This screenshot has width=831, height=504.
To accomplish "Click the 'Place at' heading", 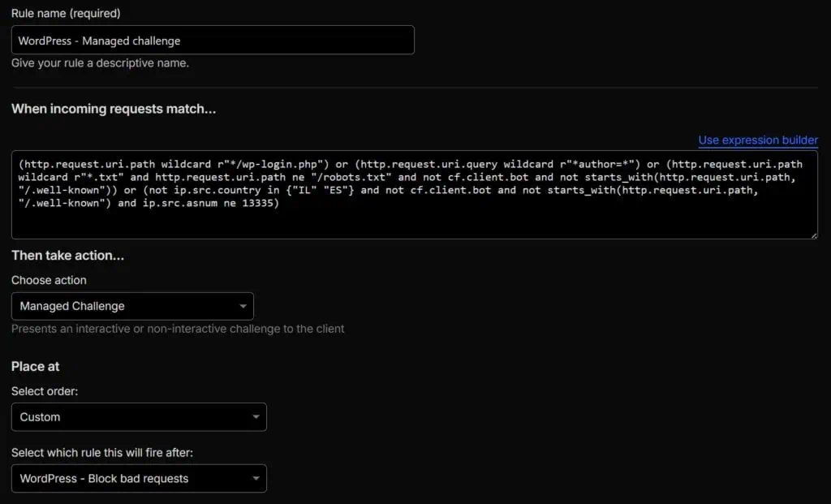I will click(36, 366).
